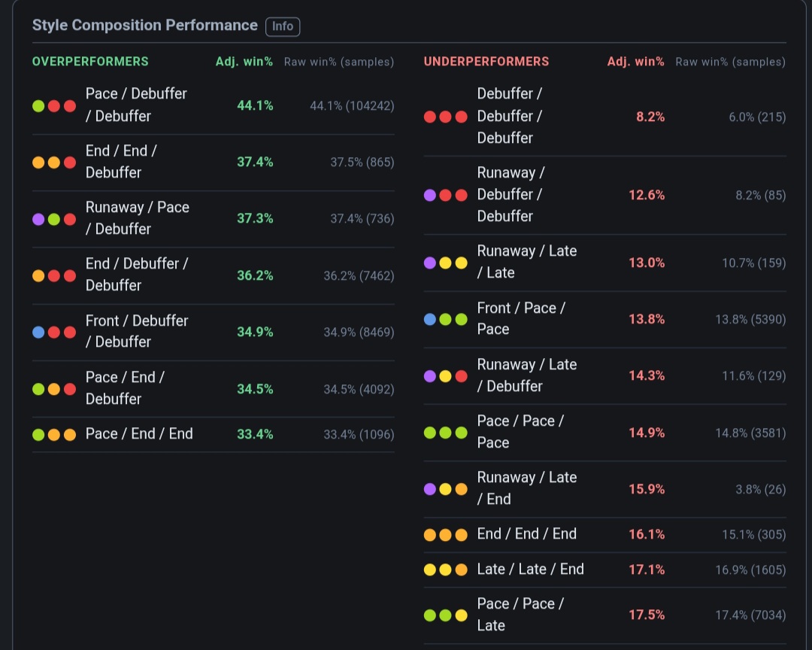The width and height of the screenshot is (812, 650).
Task: Select the End / End / End row label
Action: [x=526, y=534]
